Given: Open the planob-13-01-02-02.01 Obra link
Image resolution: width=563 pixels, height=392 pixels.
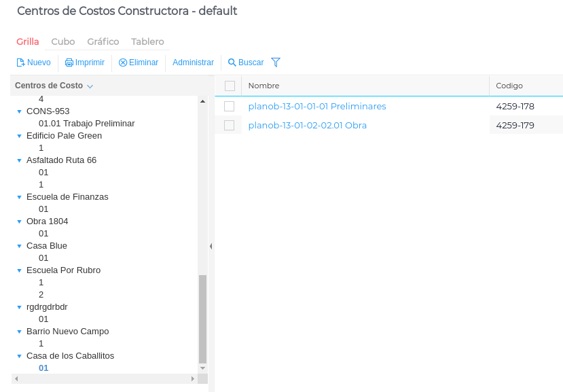Looking at the screenshot, I should pos(308,126).
